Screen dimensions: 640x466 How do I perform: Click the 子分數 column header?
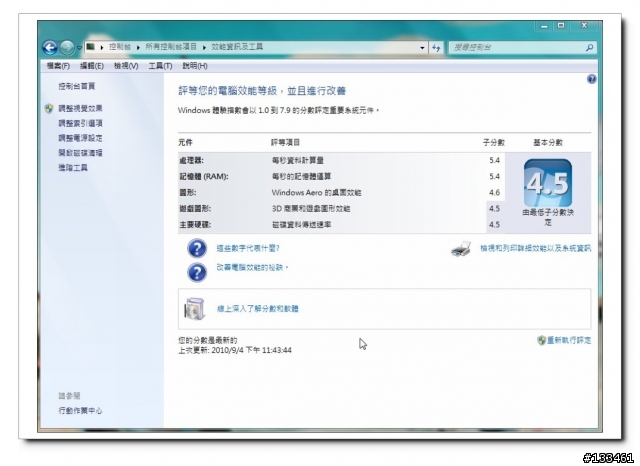(x=494, y=142)
